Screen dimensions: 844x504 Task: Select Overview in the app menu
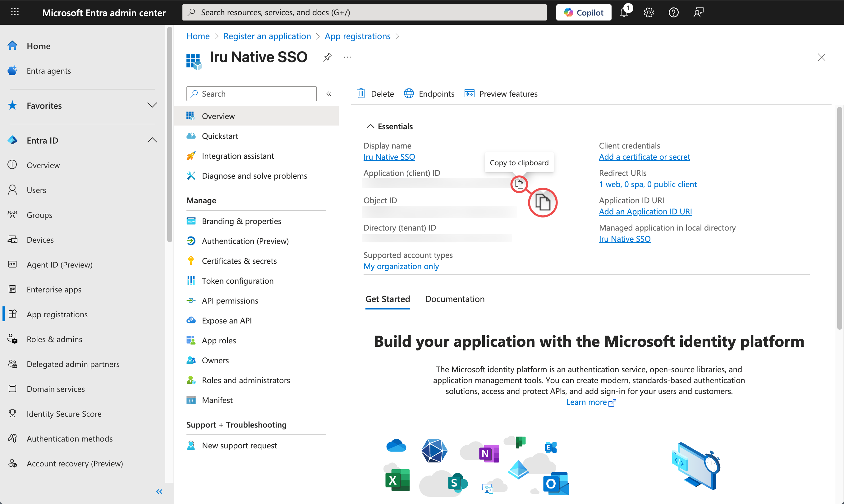[256, 116]
